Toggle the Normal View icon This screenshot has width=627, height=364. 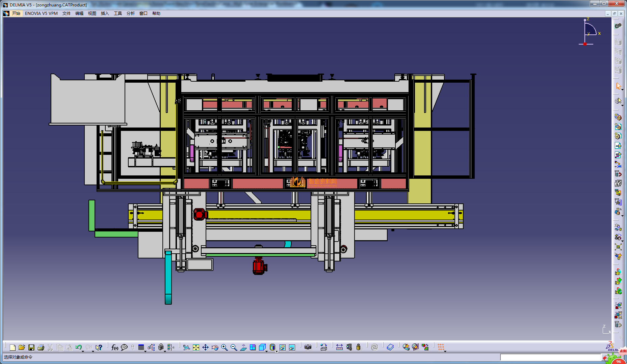(x=243, y=347)
